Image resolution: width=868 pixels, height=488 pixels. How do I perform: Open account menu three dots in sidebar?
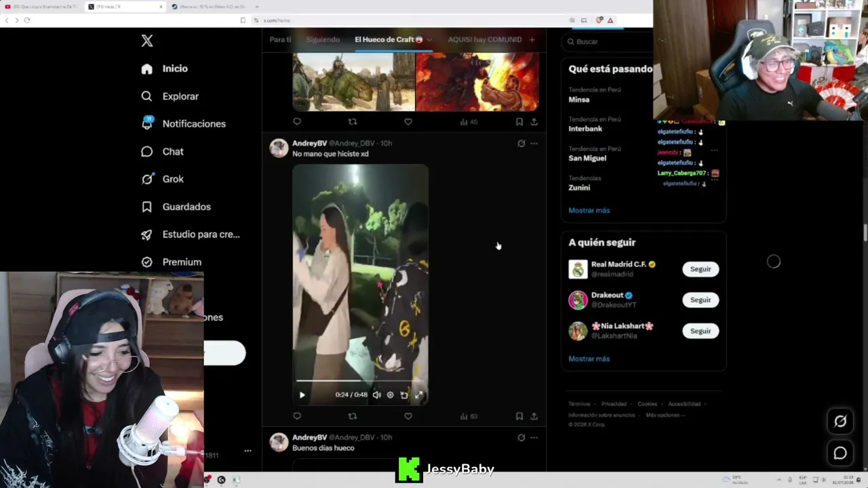point(248,451)
